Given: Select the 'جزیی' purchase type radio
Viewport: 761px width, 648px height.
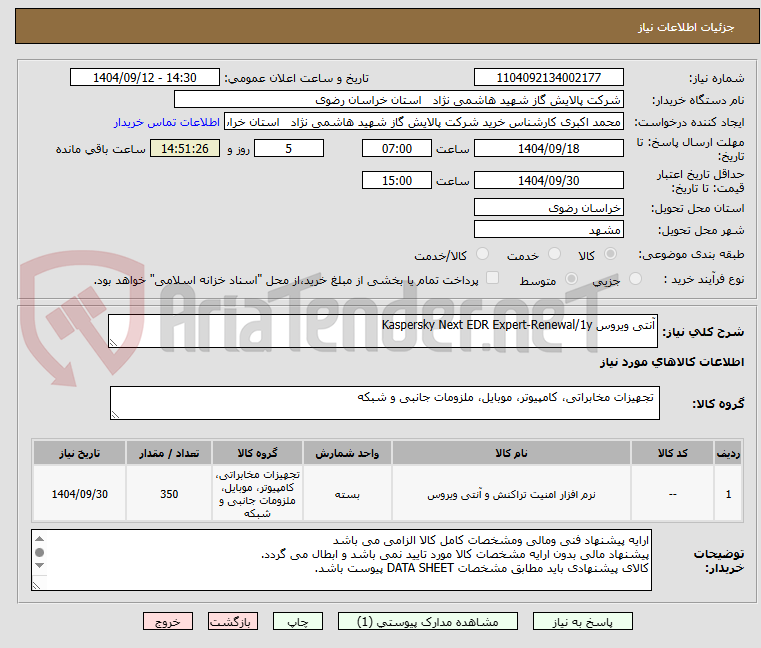Looking at the screenshot, I should 635,279.
